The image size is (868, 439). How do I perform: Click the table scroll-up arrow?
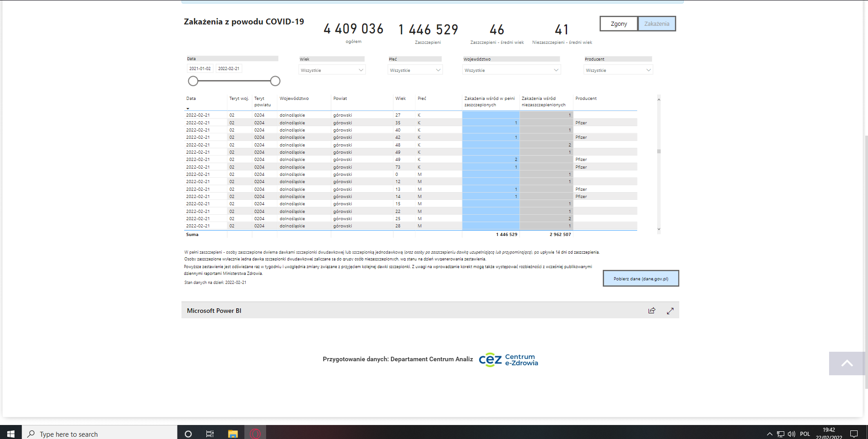click(x=659, y=99)
